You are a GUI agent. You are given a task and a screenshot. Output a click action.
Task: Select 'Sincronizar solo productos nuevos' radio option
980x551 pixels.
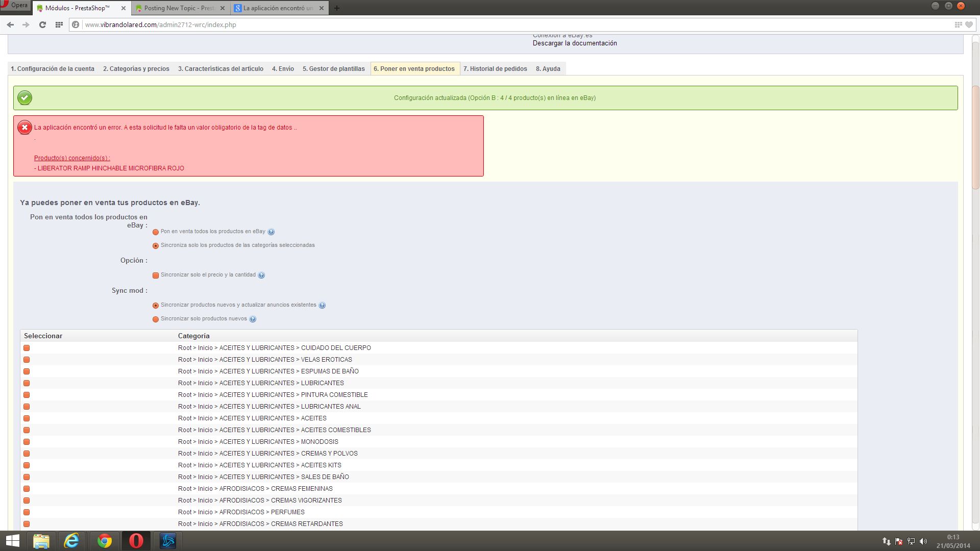156,319
